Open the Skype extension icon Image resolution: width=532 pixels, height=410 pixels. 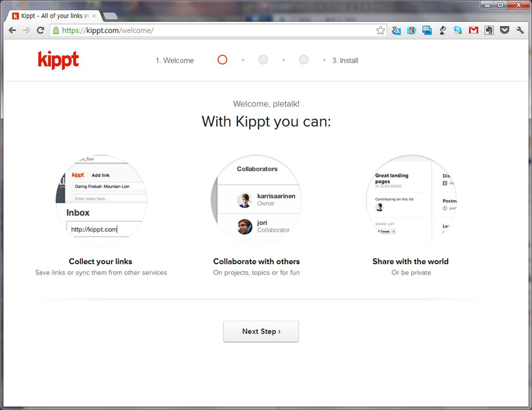click(x=458, y=30)
